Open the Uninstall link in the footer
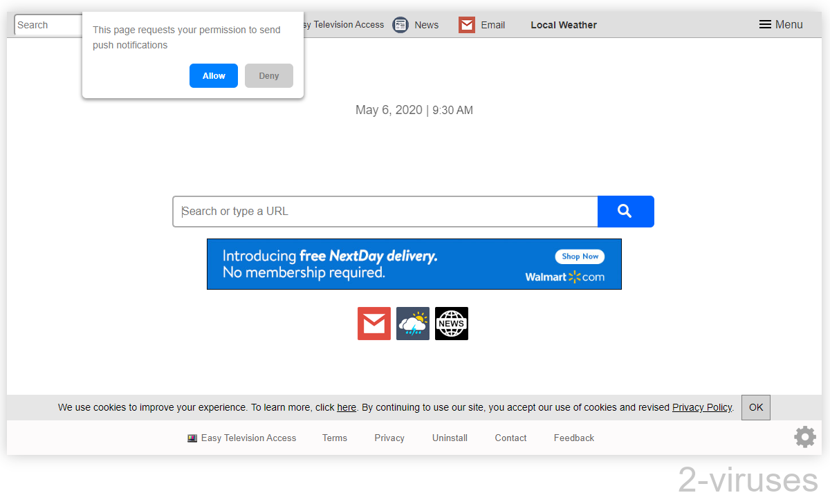This screenshot has width=830, height=504. tap(449, 438)
